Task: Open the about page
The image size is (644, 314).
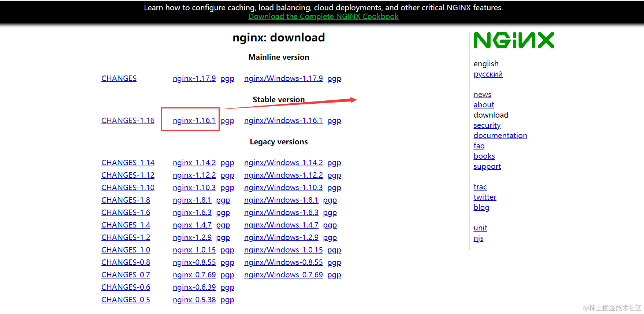Action: coord(484,105)
